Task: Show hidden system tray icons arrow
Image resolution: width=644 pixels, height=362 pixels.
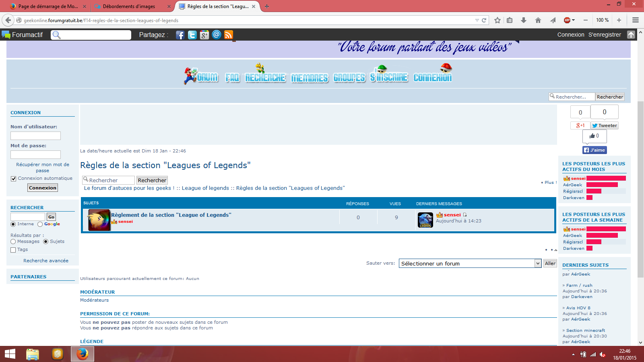Action: [x=573, y=354]
